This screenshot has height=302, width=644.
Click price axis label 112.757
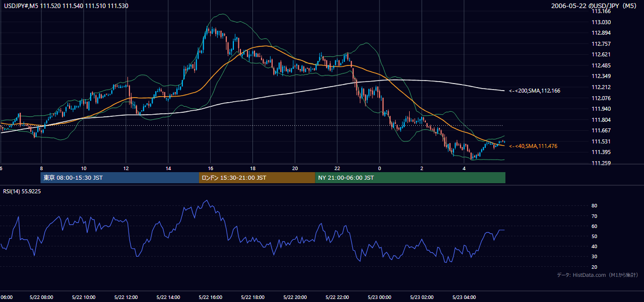click(601, 44)
